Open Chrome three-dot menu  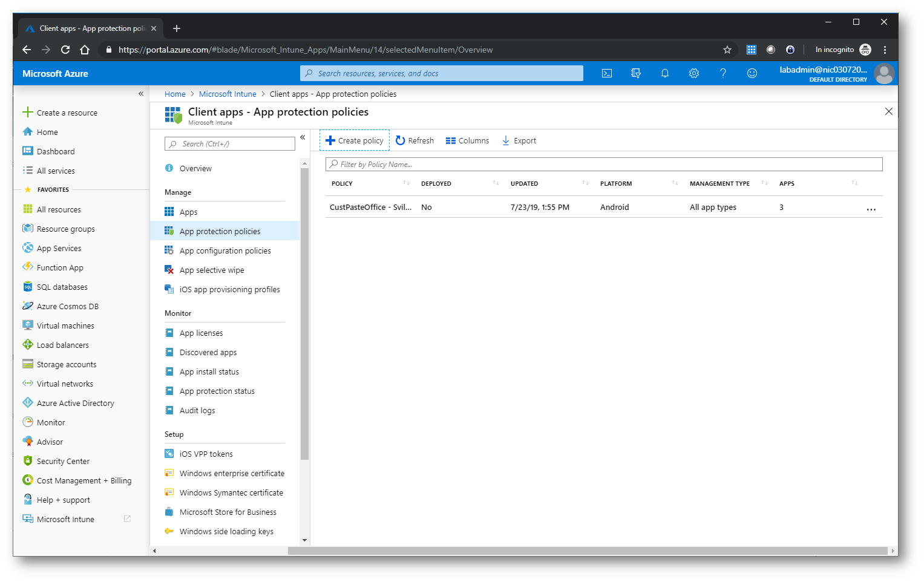(x=885, y=50)
